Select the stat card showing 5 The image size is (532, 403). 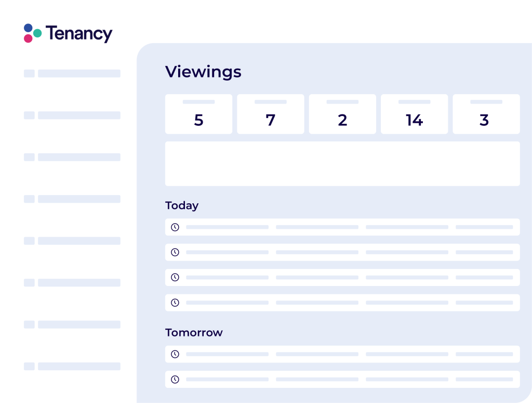click(x=198, y=114)
